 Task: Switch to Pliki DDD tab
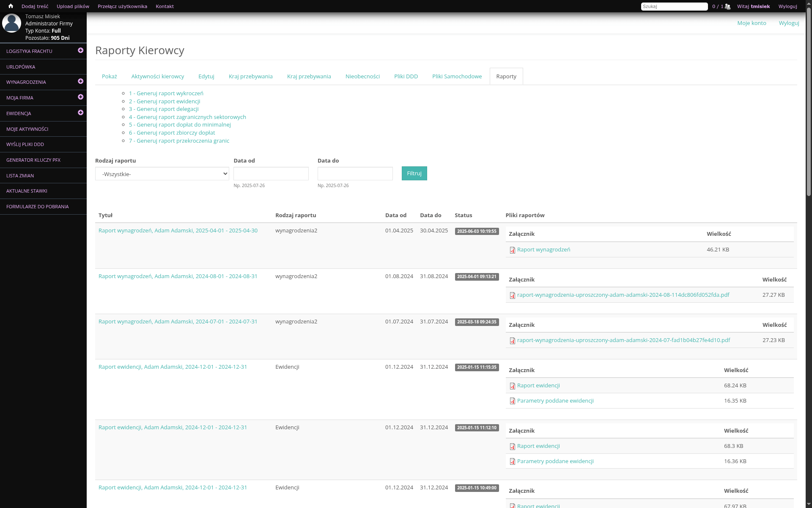406,77
